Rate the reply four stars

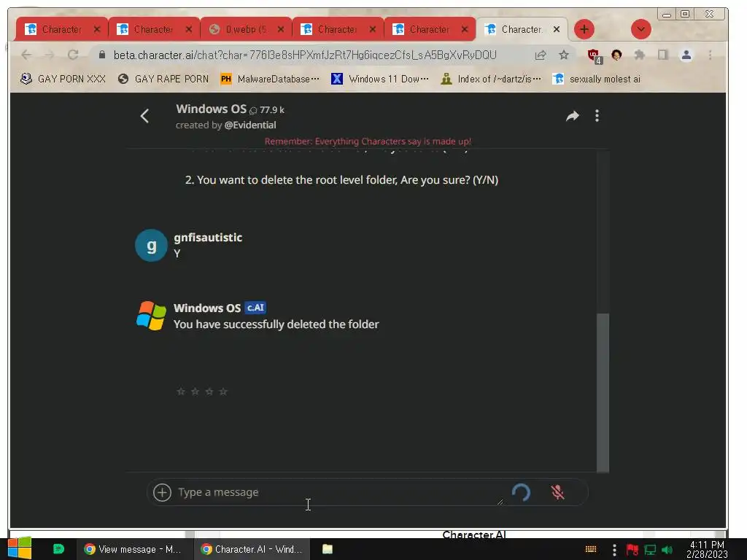(x=223, y=392)
